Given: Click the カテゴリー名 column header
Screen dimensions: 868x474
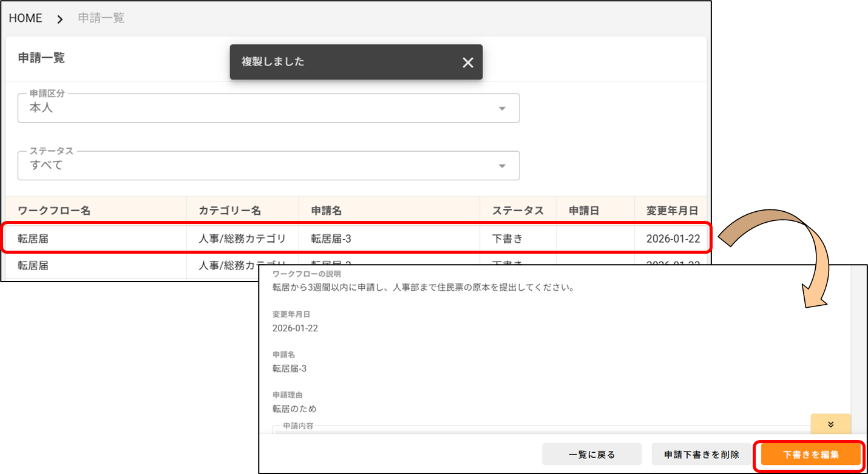Looking at the screenshot, I should pyautogui.click(x=229, y=211).
